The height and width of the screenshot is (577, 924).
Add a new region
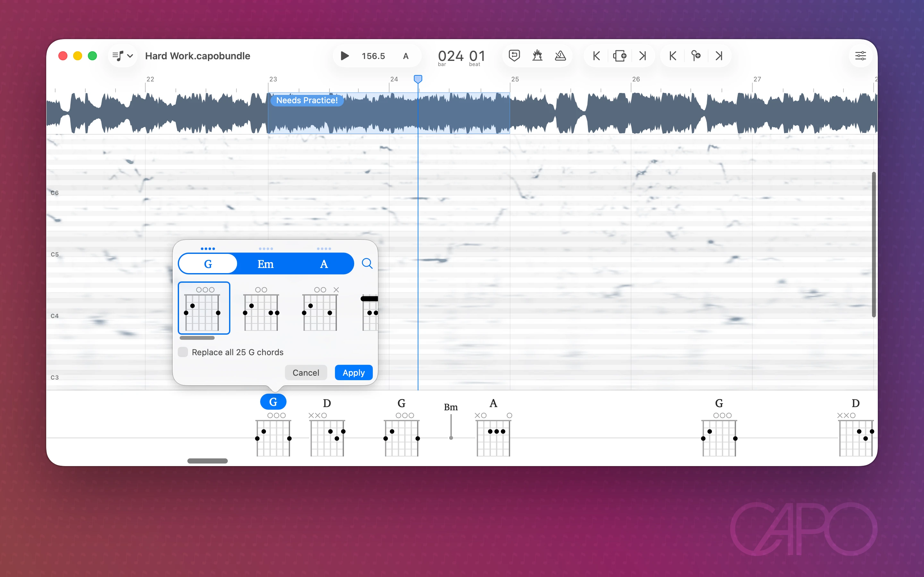click(x=619, y=56)
